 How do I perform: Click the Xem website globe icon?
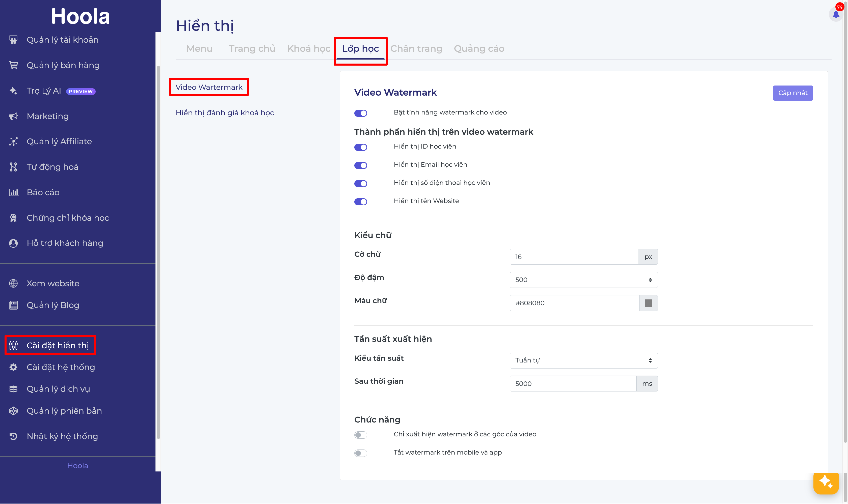13,283
